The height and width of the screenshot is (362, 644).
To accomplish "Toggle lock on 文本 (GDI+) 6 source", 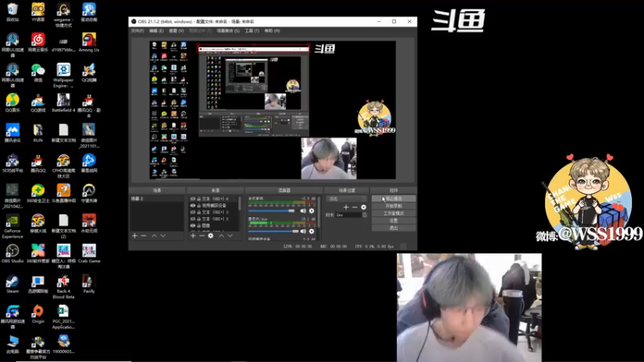I will click(x=199, y=199).
